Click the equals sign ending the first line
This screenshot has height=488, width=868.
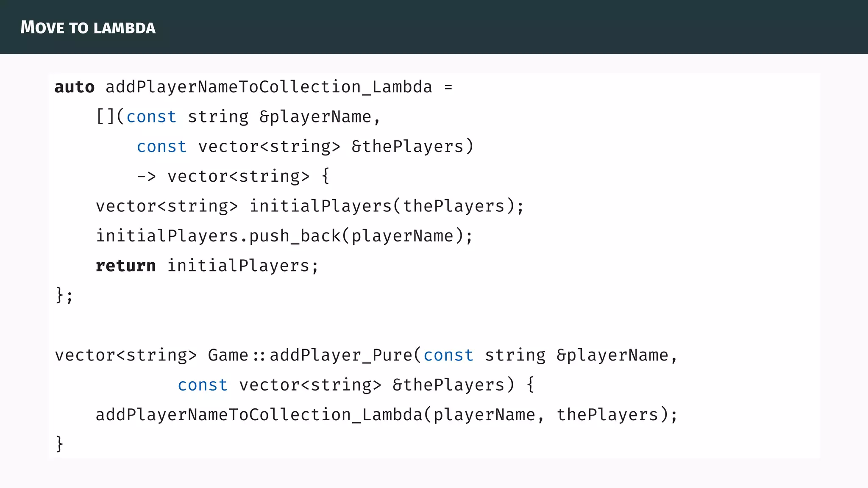coord(448,87)
